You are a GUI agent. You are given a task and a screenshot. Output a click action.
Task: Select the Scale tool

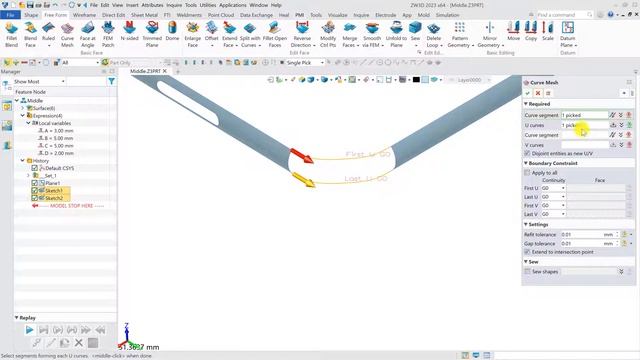click(x=548, y=31)
